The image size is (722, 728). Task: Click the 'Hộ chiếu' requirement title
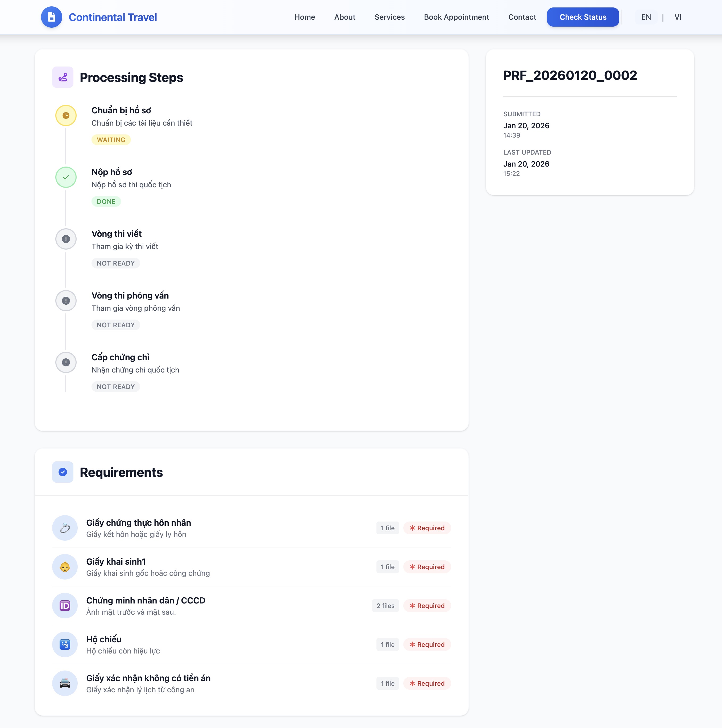pos(104,639)
